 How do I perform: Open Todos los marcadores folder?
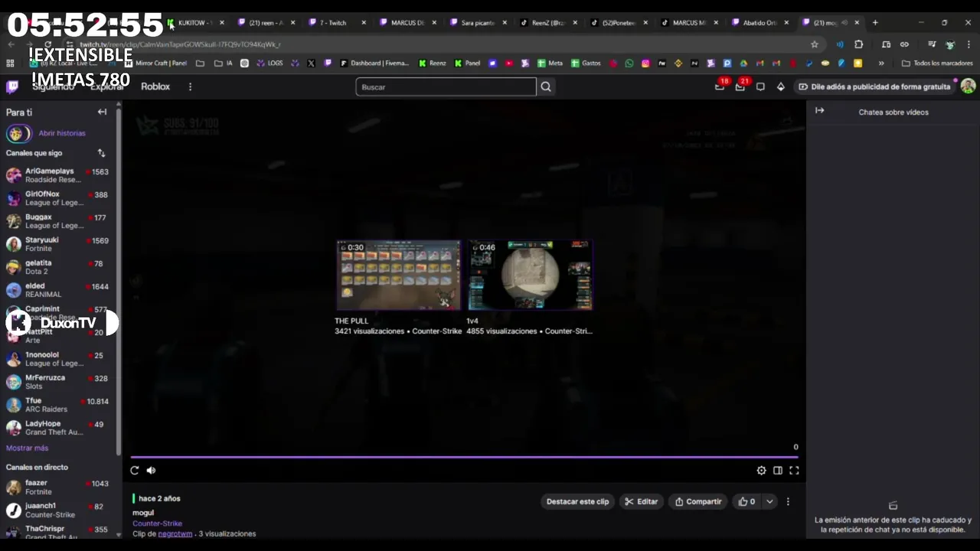[x=937, y=64]
